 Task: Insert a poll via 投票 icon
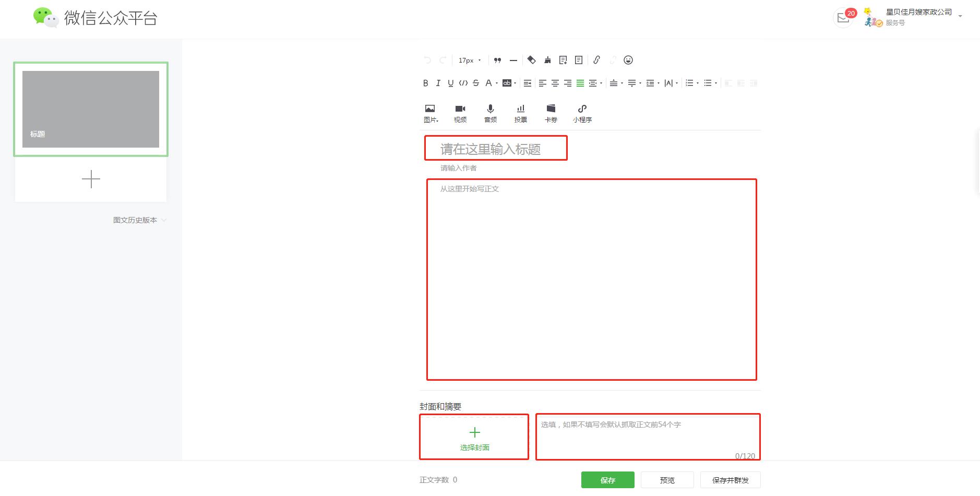click(x=521, y=113)
